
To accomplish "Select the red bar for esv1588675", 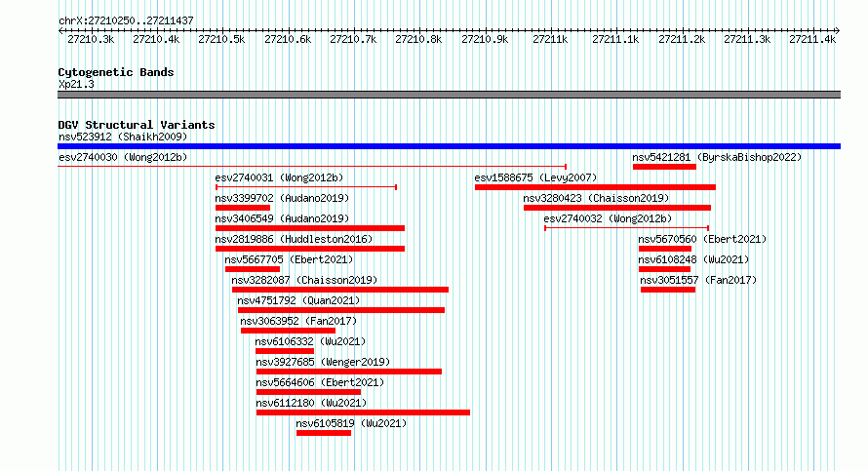I will click(595, 187).
